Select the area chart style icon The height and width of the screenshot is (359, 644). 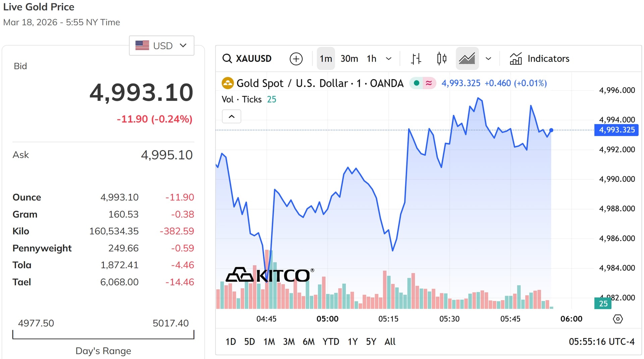tap(467, 59)
